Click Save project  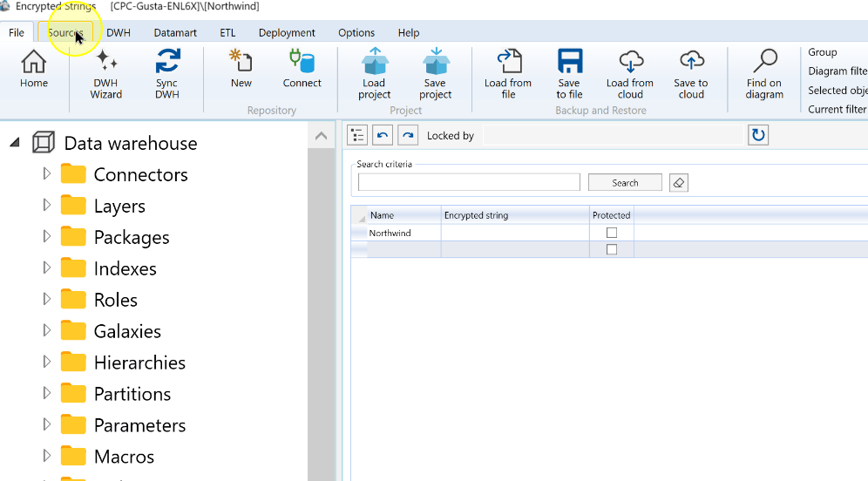pyautogui.click(x=435, y=74)
